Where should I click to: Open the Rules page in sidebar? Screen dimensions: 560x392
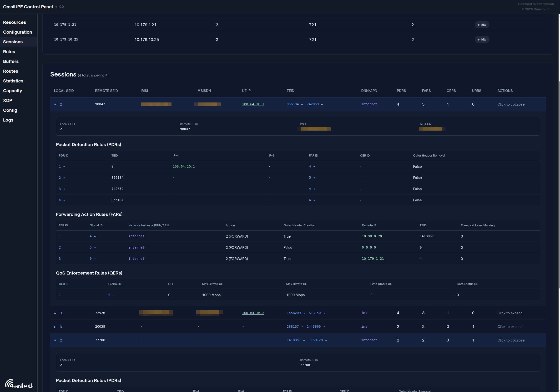tap(9, 51)
